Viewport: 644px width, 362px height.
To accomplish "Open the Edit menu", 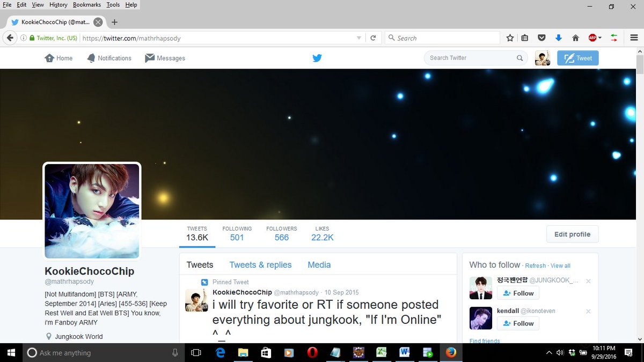I will click(x=21, y=4).
